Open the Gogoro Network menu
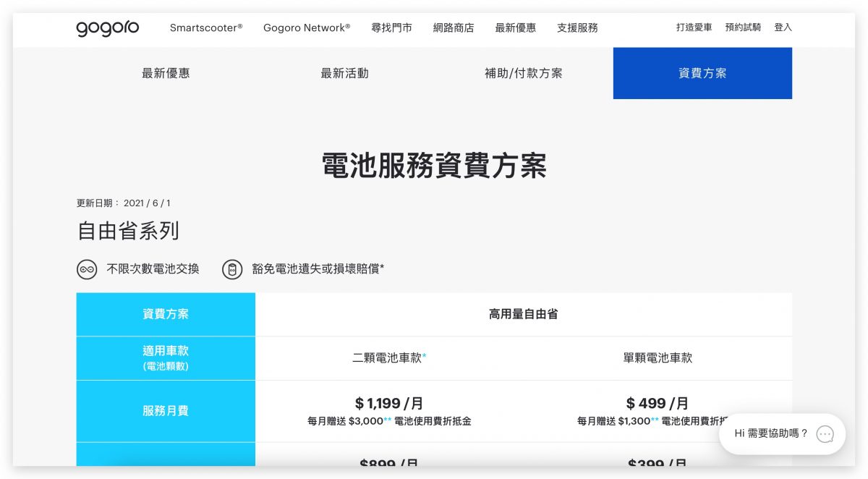Image resolution: width=868 pixels, height=479 pixels. pyautogui.click(x=307, y=27)
